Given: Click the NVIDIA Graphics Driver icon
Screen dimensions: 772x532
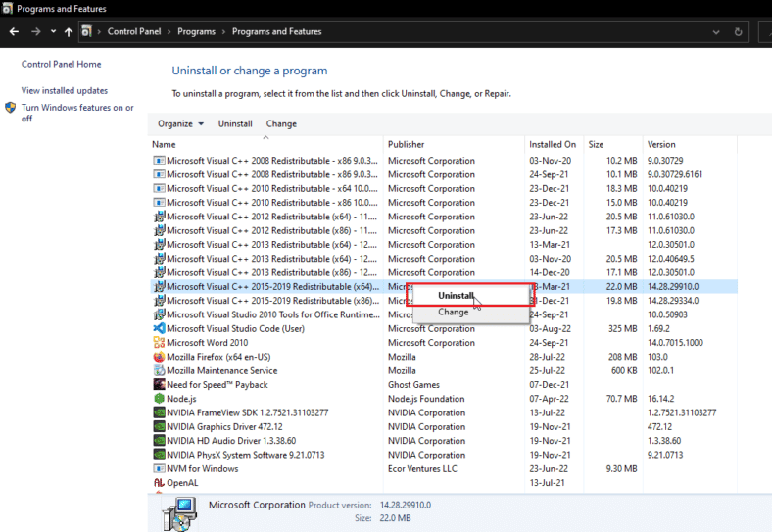Looking at the screenshot, I should tap(159, 426).
